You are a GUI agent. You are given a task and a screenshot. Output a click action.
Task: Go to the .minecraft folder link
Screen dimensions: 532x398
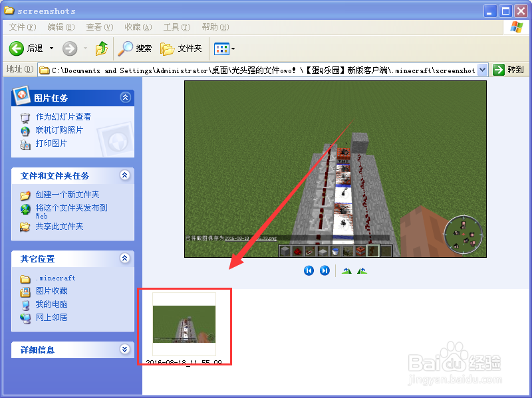point(56,278)
